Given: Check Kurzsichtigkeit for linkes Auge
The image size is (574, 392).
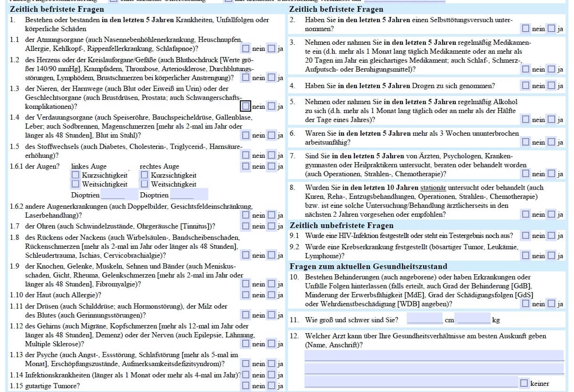Looking at the screenshot, I should tap(75, 175).
